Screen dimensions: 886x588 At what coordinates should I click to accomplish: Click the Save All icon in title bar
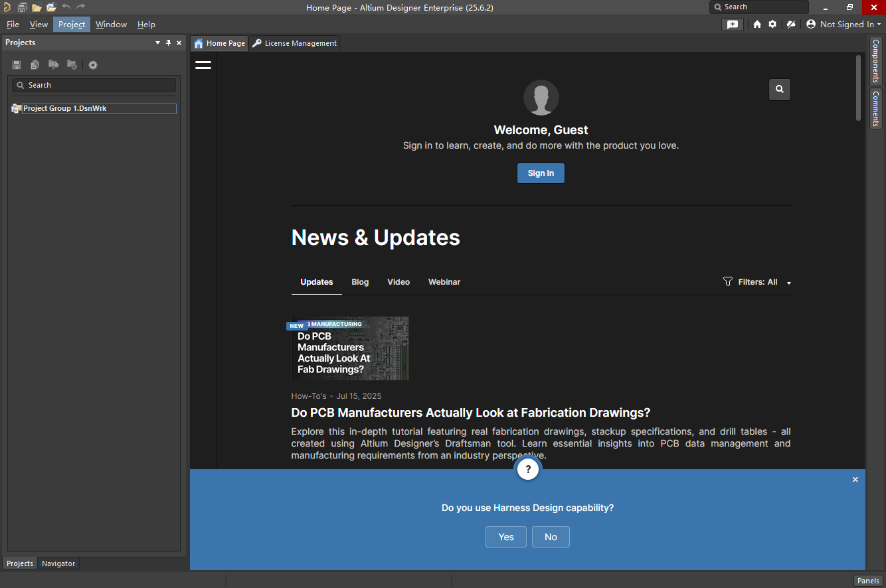pos(22,7)
